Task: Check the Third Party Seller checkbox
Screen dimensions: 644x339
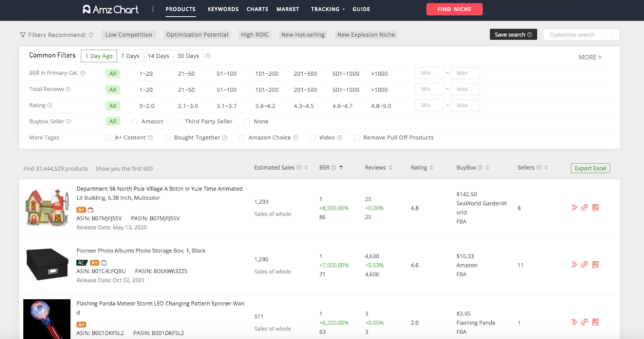Action: (x=178, y=121)
